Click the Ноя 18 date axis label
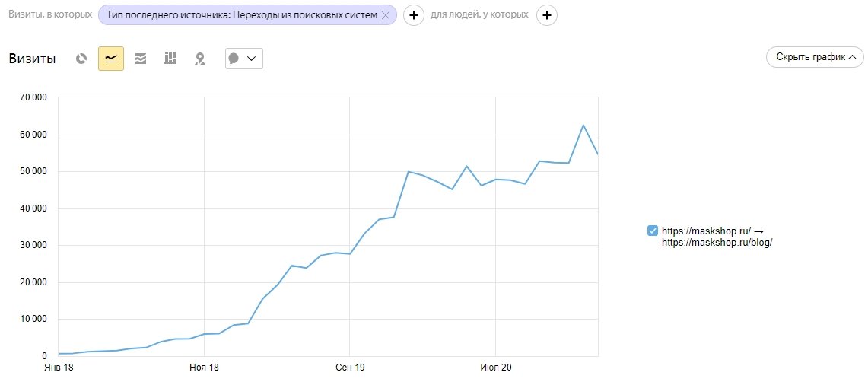Screen dimensions: 868x385 coord(204,367)
